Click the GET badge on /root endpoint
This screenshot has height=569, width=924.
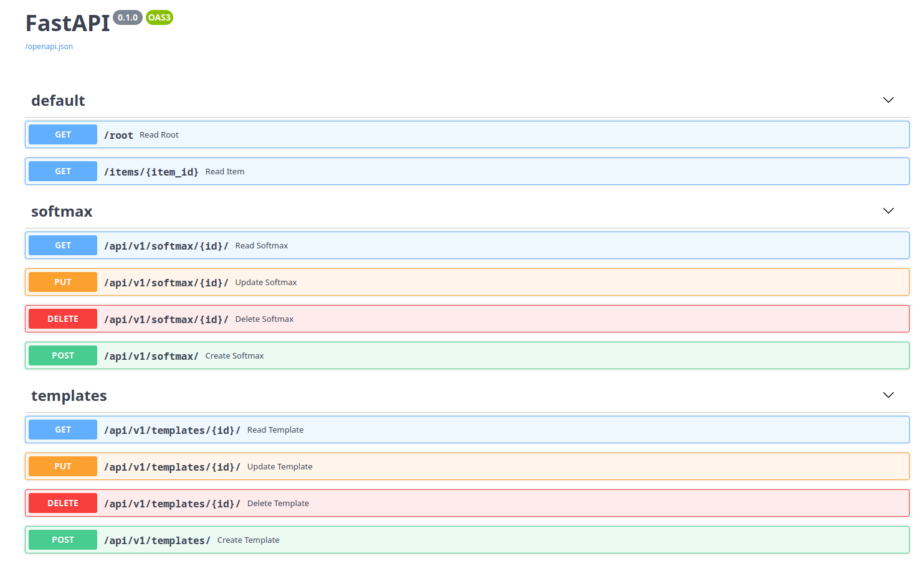click(62, 134)
